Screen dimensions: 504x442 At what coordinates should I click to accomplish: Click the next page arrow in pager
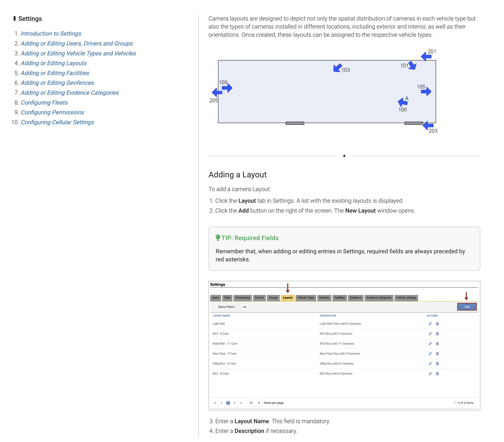pyautogui.click(x=235, y=403)
